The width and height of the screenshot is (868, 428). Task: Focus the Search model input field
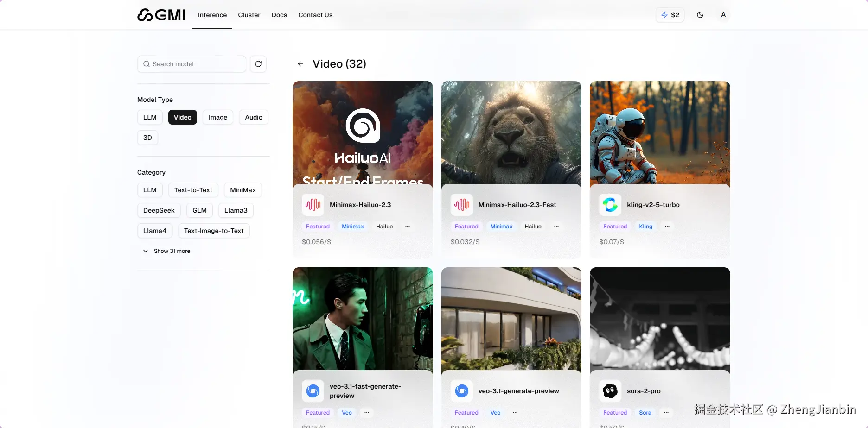pyautogui.click(x=191, y=64)
